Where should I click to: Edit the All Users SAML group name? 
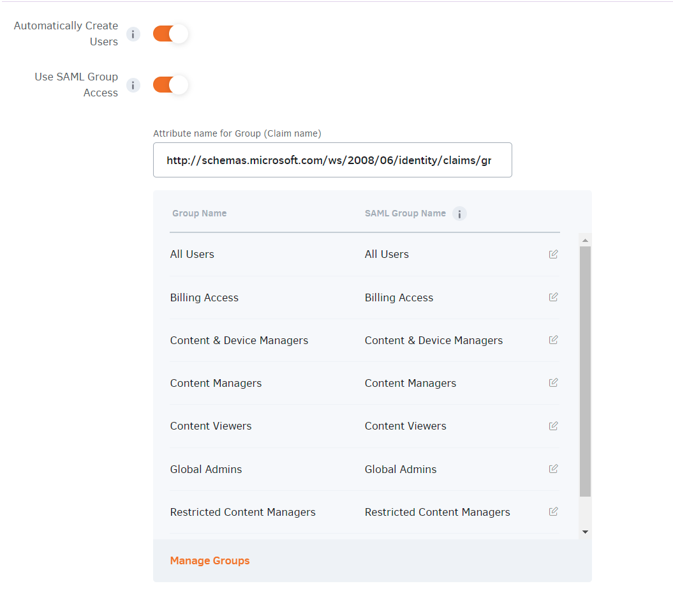[x=553, y=254]
